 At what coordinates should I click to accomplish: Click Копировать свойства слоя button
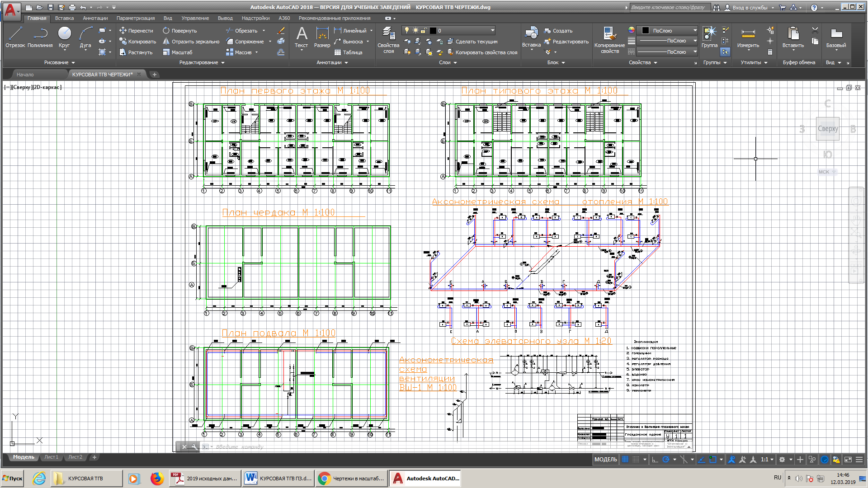[x=482, y=52]
